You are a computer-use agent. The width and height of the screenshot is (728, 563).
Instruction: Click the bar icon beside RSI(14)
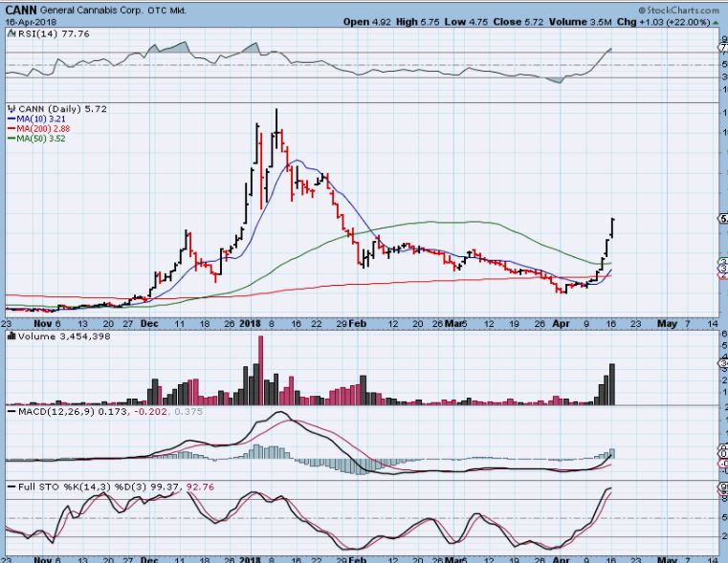pyautogui.click(x=11, y=33)
